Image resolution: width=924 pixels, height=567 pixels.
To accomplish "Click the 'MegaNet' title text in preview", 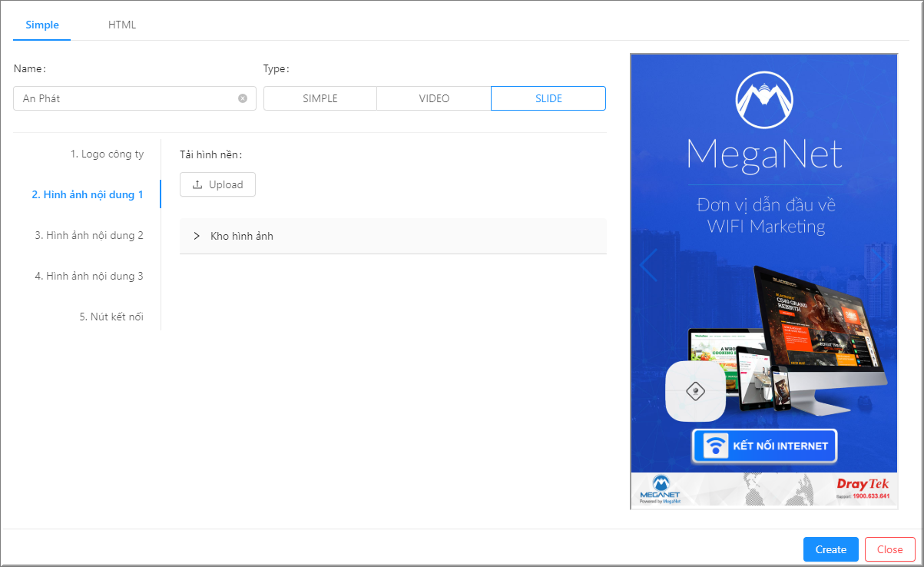I will 765,154.
